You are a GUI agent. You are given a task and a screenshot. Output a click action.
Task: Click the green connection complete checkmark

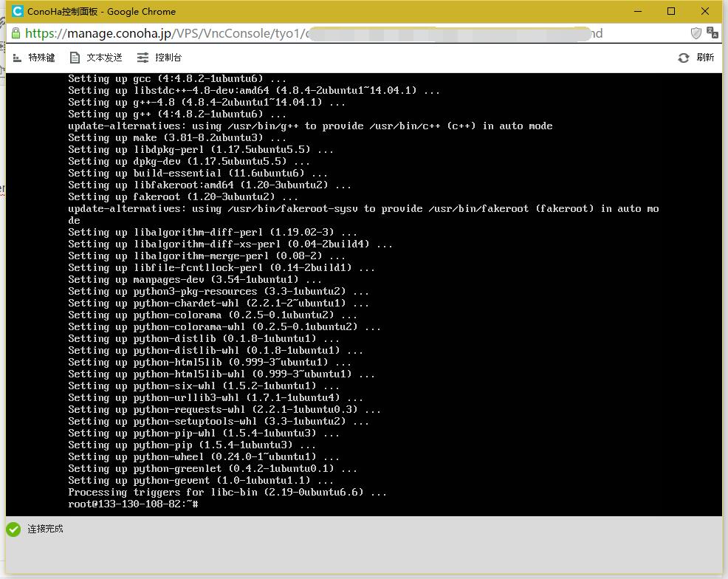point(13,529)
